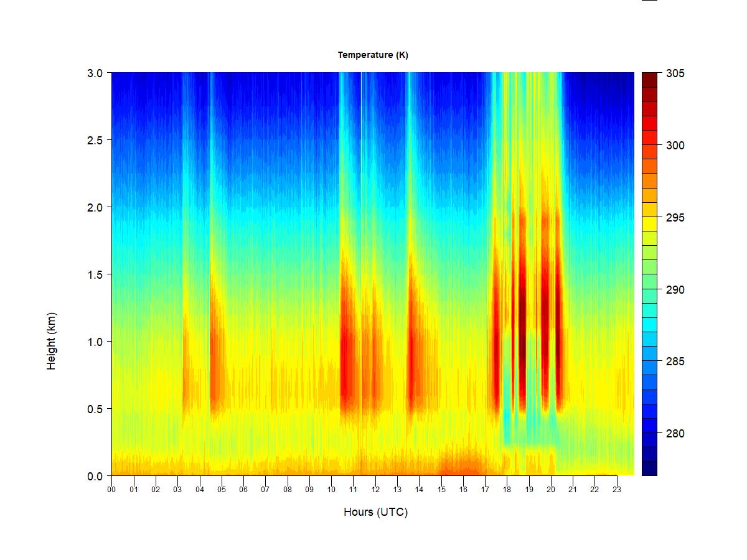This screenshot has height=560, width=747.
Task: Click hour tick label 12
Action: [x=375, y=490]
